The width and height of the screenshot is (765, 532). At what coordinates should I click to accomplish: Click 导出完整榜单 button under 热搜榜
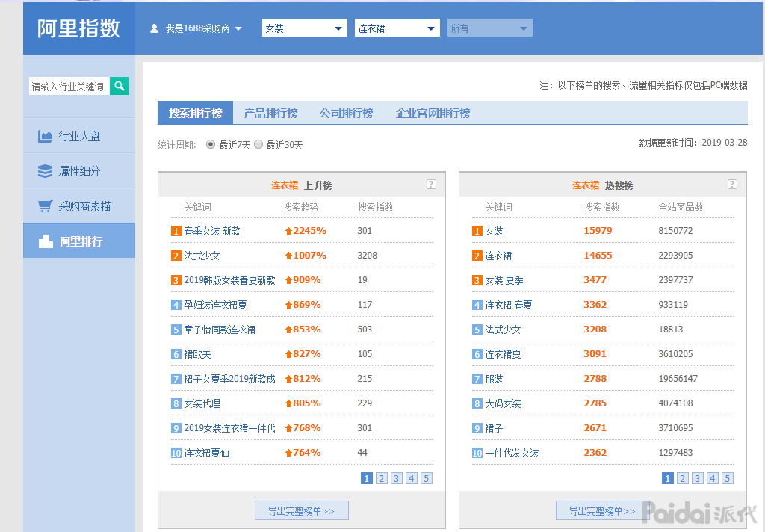pyautogui.click(x=603, y=510)
